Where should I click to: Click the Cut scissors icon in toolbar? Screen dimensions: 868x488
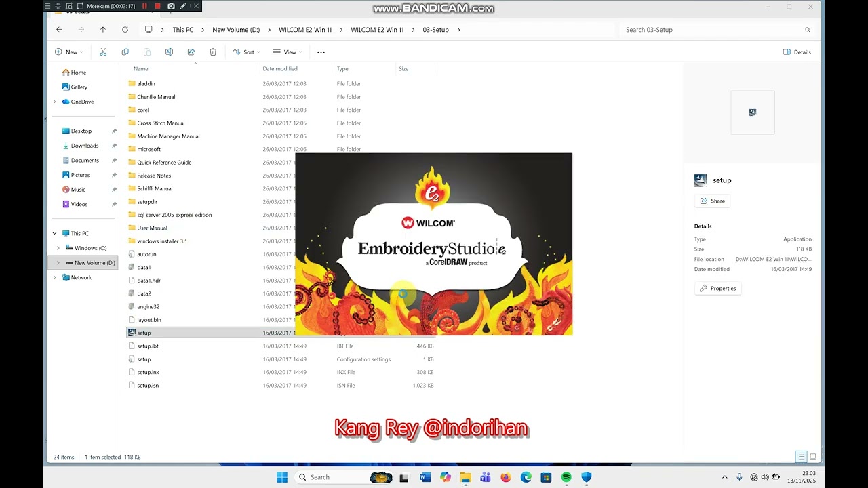click(x=103, y=52)
